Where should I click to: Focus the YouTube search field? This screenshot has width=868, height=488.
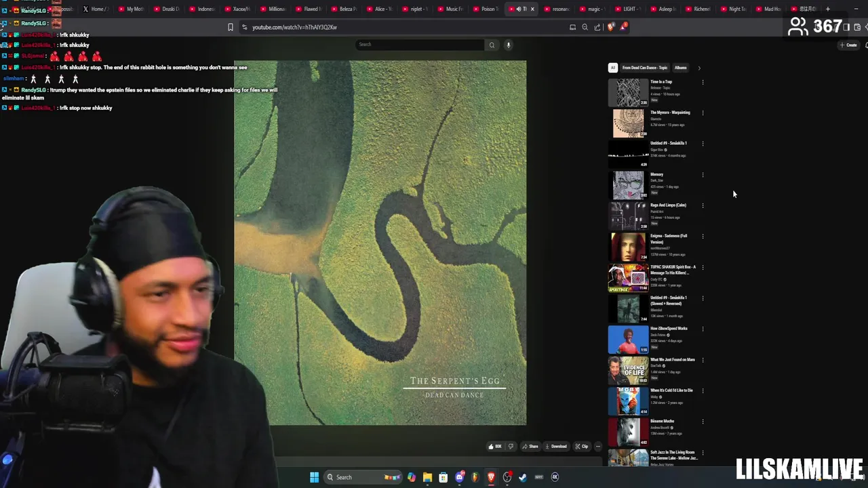point(420,45)
